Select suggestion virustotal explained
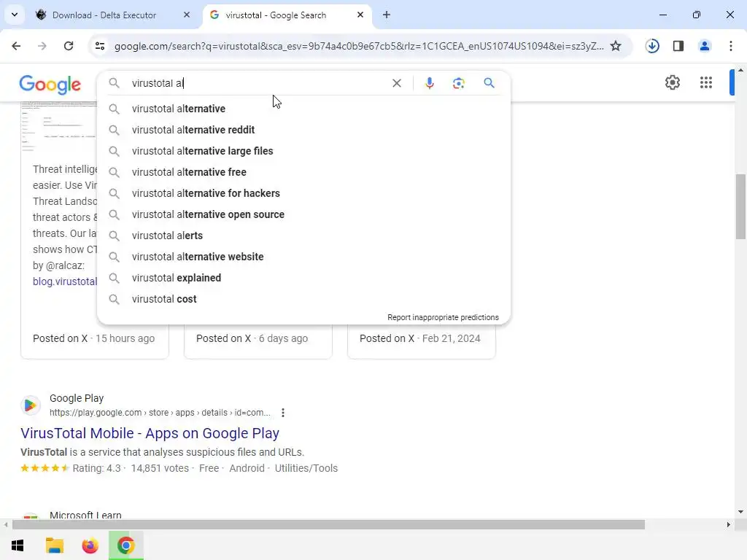 (x=303, y=278)
